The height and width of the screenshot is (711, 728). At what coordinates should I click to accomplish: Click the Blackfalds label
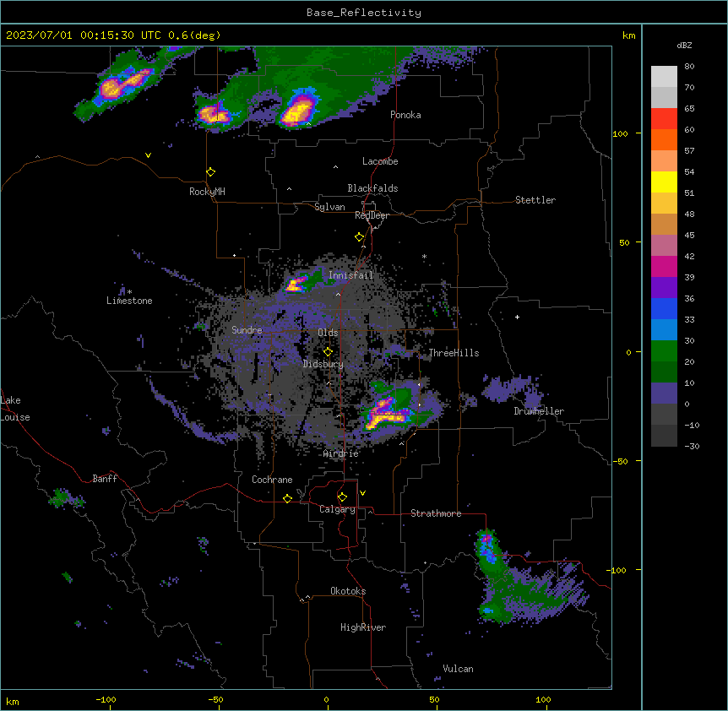pos(372,188)
